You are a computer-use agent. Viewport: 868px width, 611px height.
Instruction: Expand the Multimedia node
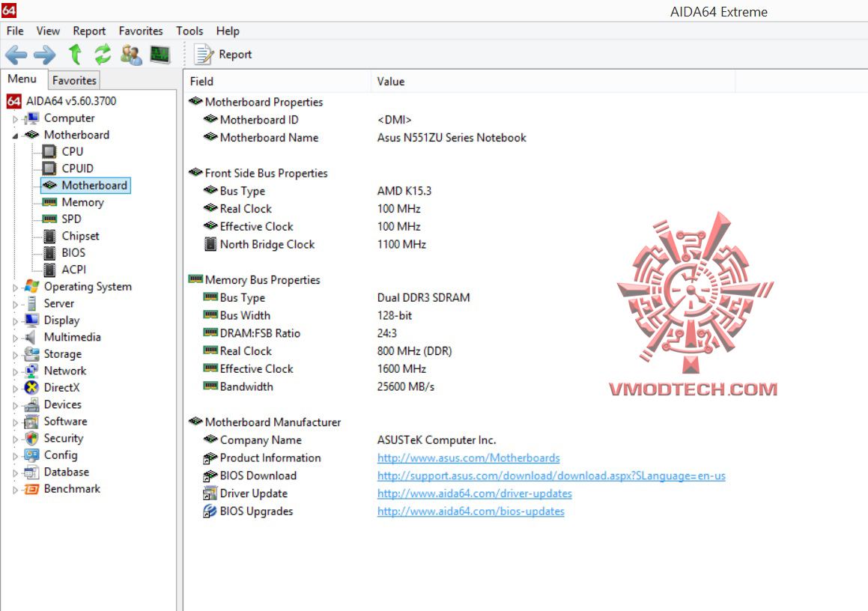click(15, 338)
